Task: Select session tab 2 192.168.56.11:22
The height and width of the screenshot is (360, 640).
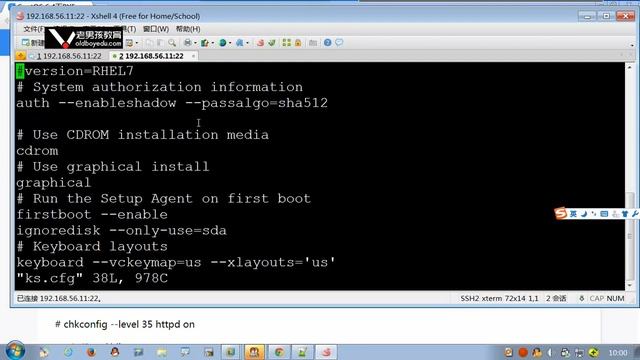Action: point(151,56)
